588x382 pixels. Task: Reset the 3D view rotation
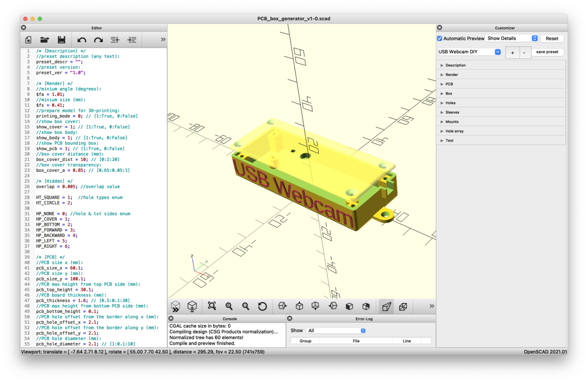(263, 306)
